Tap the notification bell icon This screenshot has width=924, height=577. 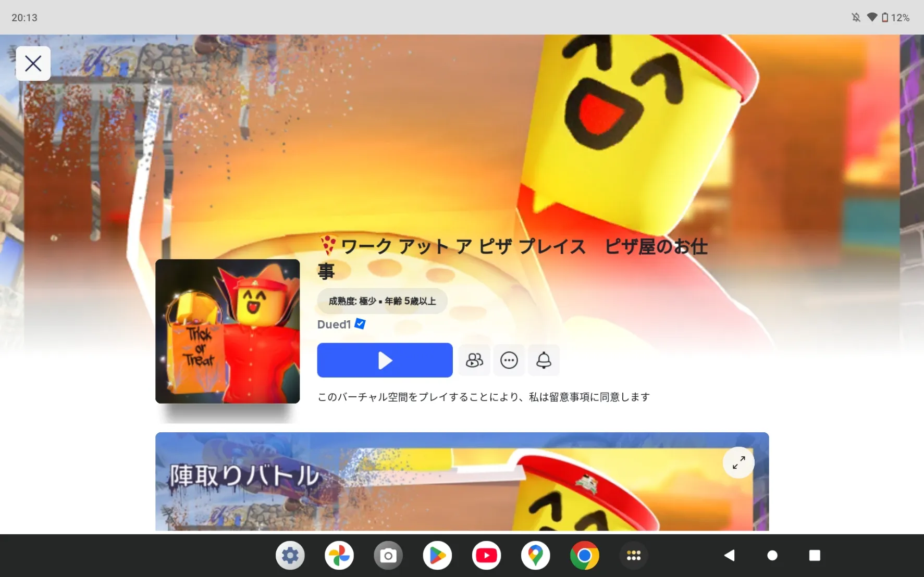click(544, 360)
